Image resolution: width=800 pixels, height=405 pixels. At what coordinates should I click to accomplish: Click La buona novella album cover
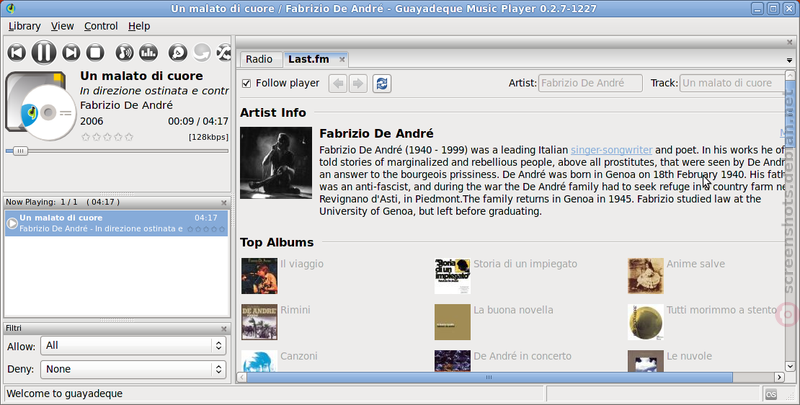(453, 322)
